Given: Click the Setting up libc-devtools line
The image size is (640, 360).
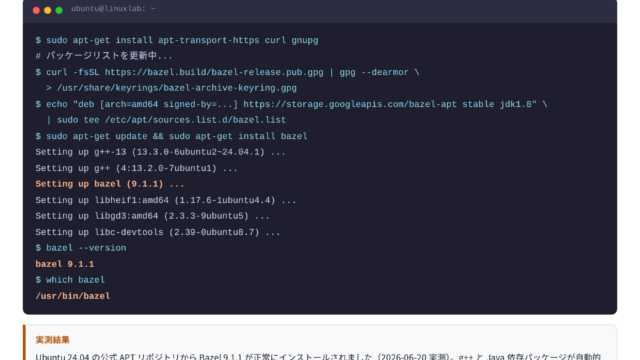Looking at the screenshot, I should coord(158,232).
